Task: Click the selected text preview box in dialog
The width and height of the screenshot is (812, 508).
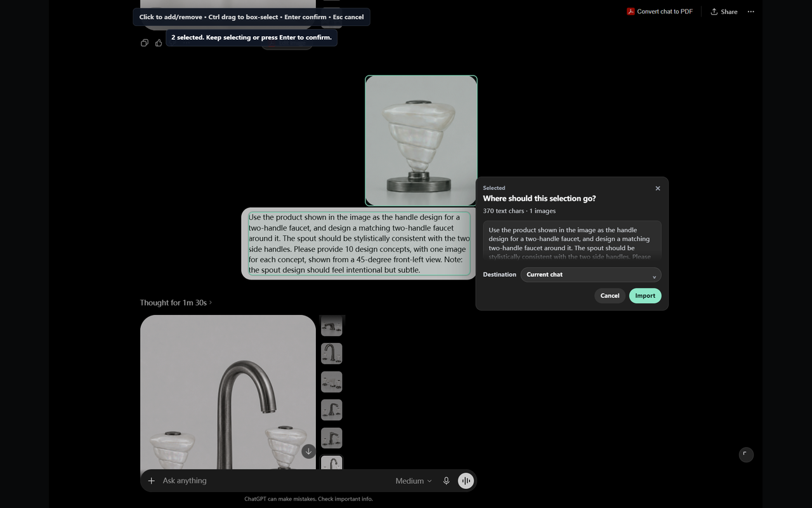Action: [x=572, y=241]
